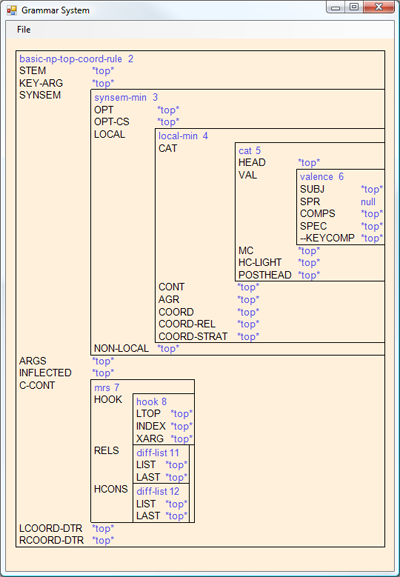Image resolution: width=400 pixels, height=577 pixels.
Task: Select the mrs 7 type label
Action: coord(107,387)
